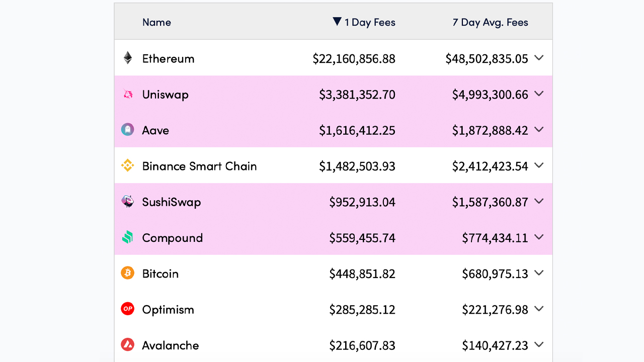Open the Compound protocol name link
The width and height of the screenshot is (644, 362).
coord(172,238)
